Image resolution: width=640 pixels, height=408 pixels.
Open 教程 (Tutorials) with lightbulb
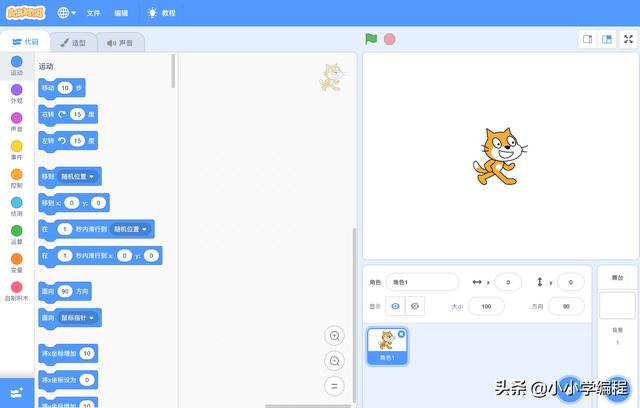(x=162, y=13)
